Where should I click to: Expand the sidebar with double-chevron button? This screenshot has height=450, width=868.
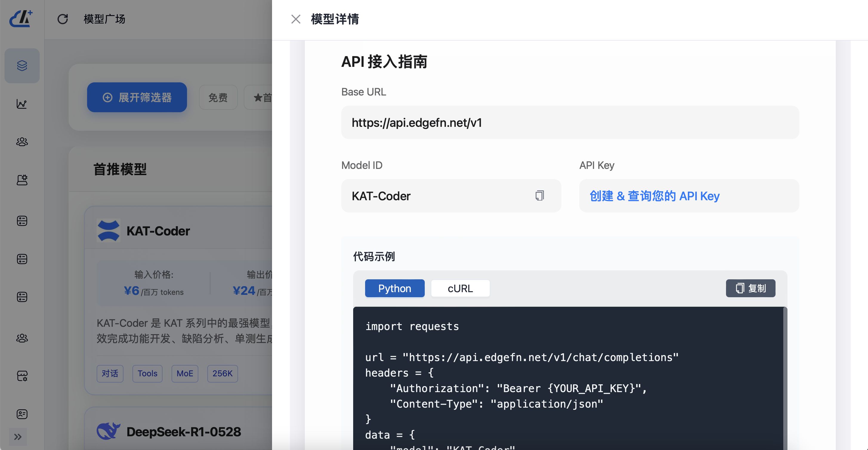[18, 437]
